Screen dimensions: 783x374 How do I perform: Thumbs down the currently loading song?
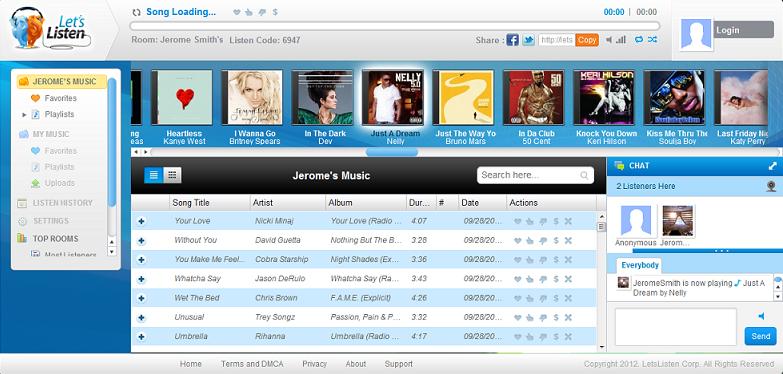262,12
